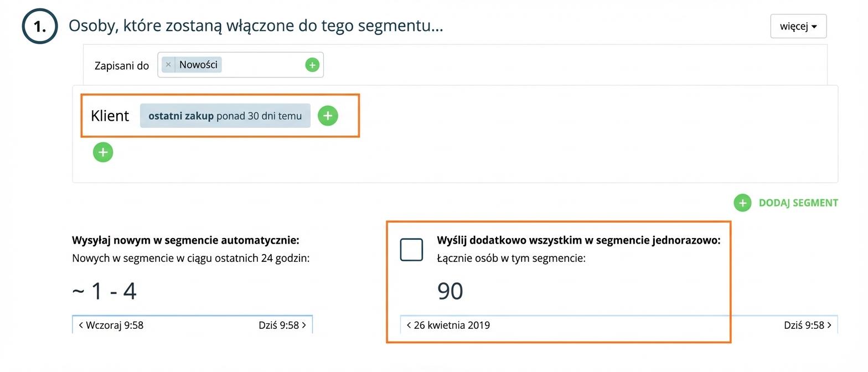Step back using "26 kwietnia 2019" arrow
The image size is (868, 372).
coord(409,325)
